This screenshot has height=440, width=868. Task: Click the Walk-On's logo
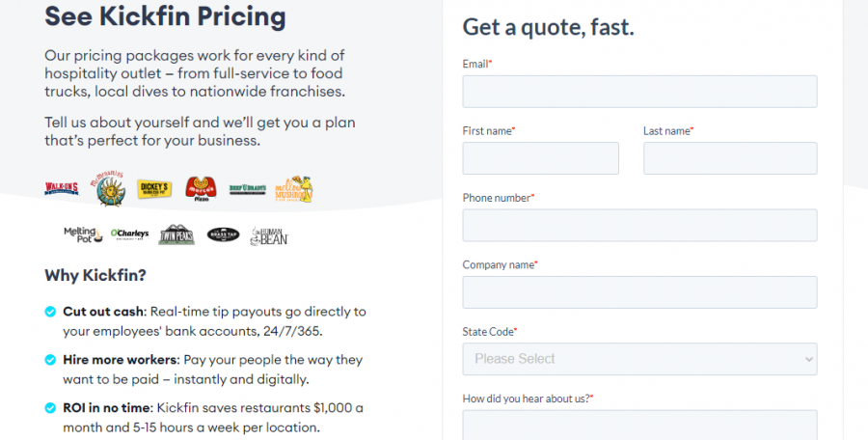61,189
